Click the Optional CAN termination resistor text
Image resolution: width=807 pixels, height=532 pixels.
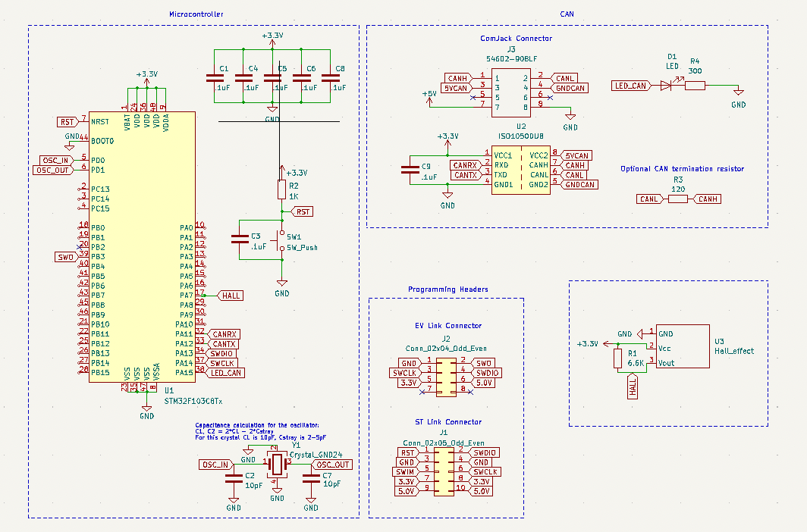coord(682,169)
